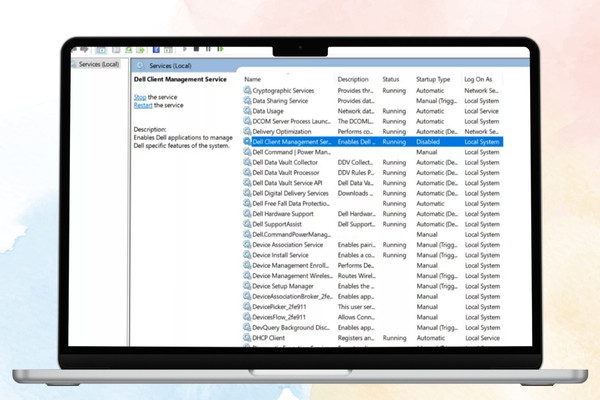Click gear icon beside Dell SupportAssist

pyautogui.click(x=248, y=224)
